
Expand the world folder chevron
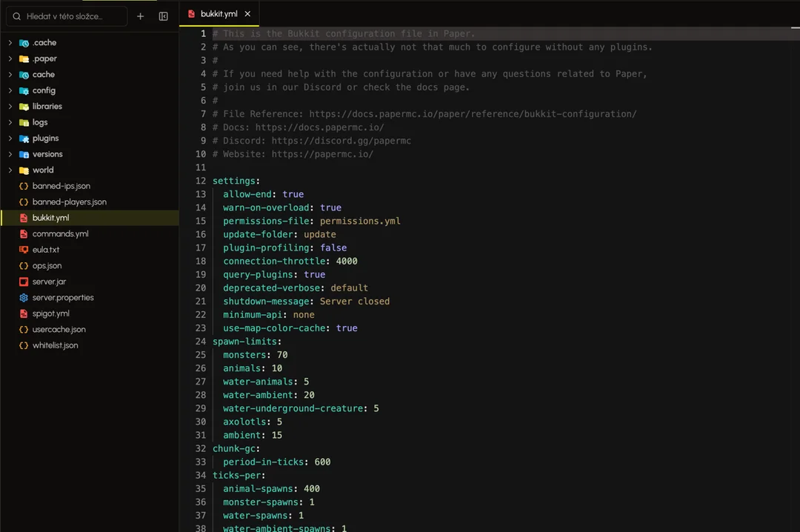[10, 170]
